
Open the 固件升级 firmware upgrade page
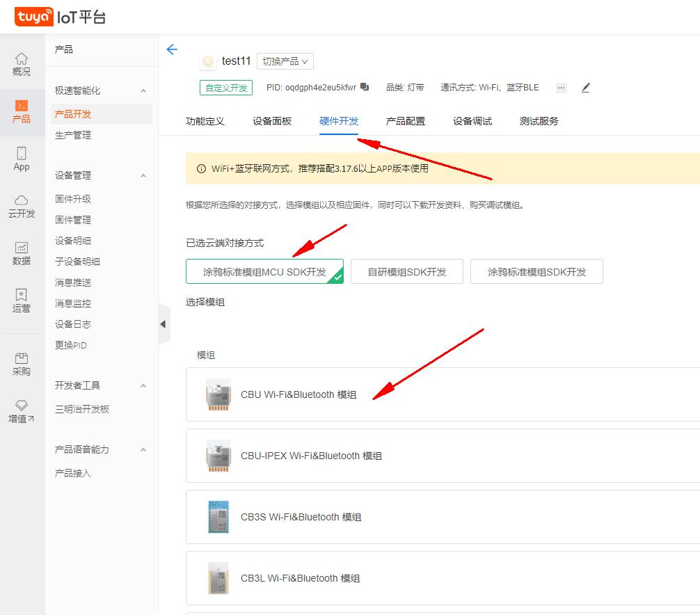pos(72,199)
